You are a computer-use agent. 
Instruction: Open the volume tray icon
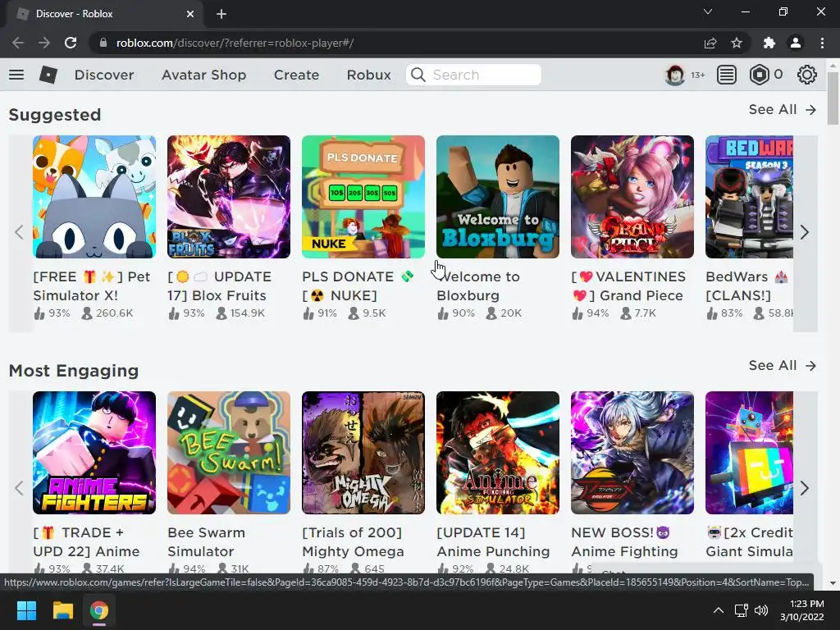(760, 610)
